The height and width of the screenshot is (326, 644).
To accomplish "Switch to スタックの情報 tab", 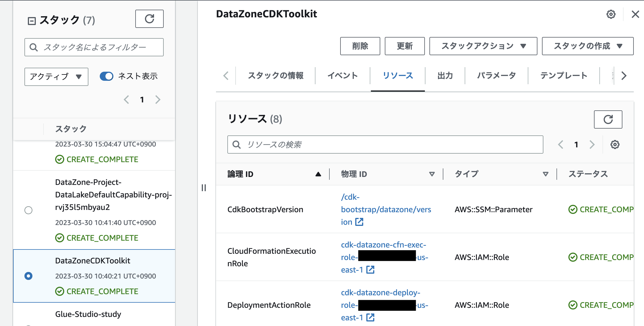I will pyautogui.click(x=275, y=76).
